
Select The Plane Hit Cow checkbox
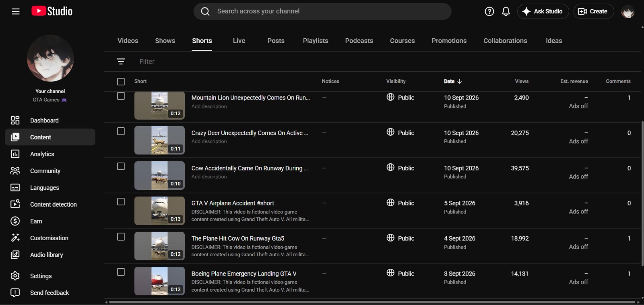coord(121,237)
